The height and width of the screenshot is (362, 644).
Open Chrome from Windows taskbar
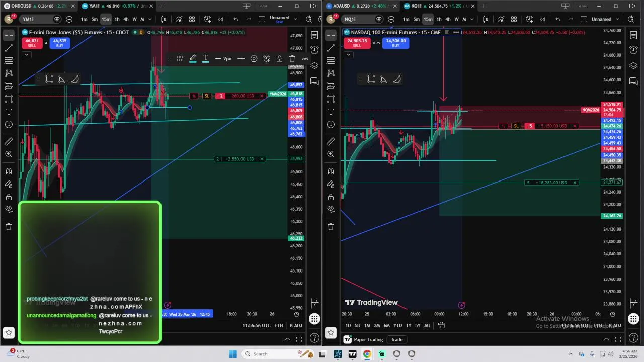[367, 354]
